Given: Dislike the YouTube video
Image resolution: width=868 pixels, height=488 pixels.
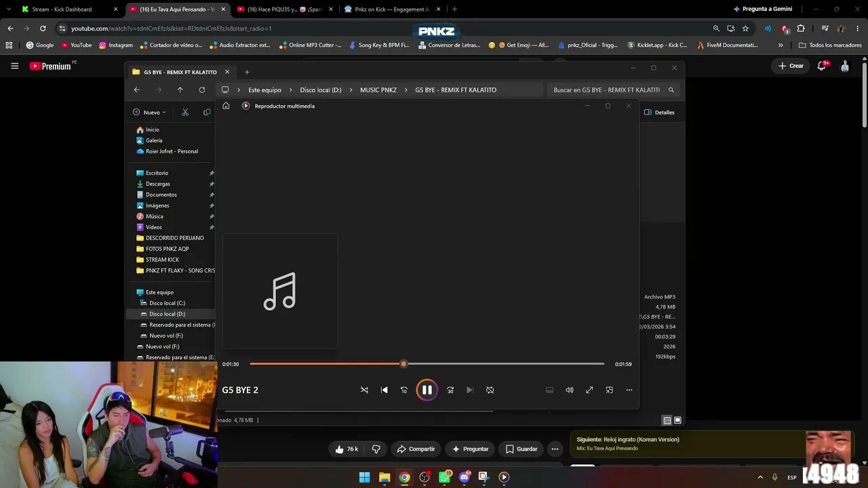Looking at the screenshot, I should click(x=376, y=449).
